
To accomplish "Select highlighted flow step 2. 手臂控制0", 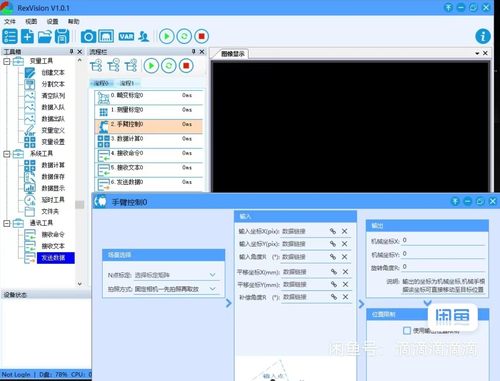I will 149,126.
